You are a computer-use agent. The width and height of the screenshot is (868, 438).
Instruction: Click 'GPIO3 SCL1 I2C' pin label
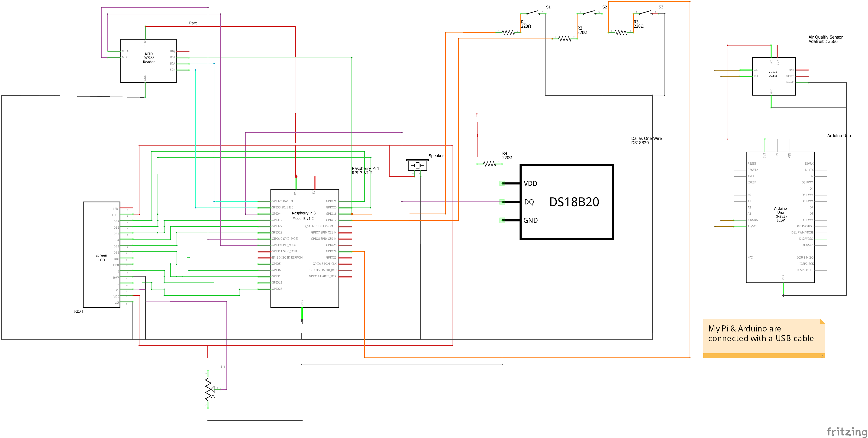(282, 207)
